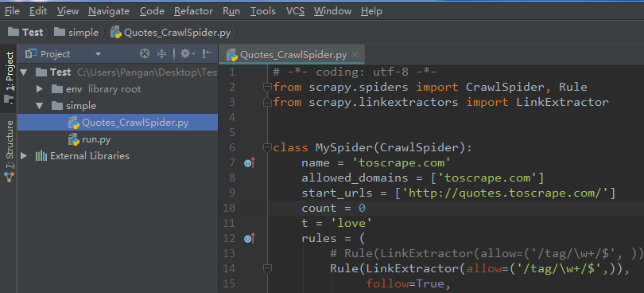Open the Refactor menu

193,11
